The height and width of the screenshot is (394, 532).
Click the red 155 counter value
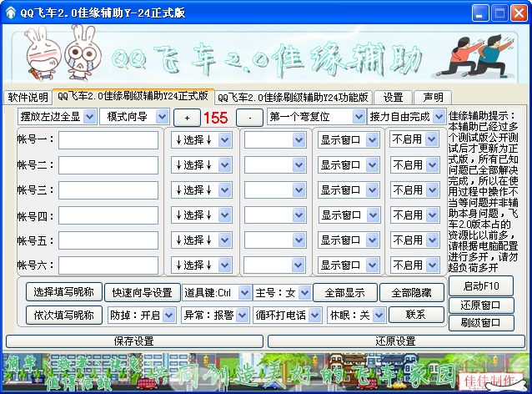click(x=215, y=118)
